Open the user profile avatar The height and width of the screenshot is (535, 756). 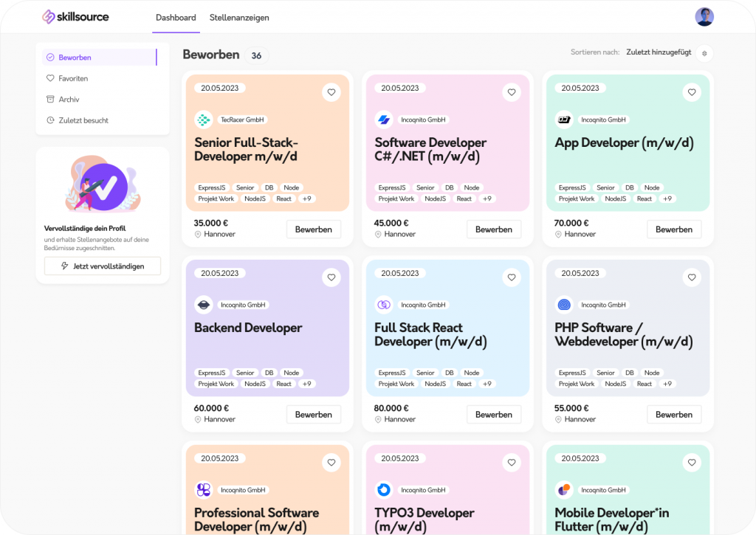coord(704,17)
